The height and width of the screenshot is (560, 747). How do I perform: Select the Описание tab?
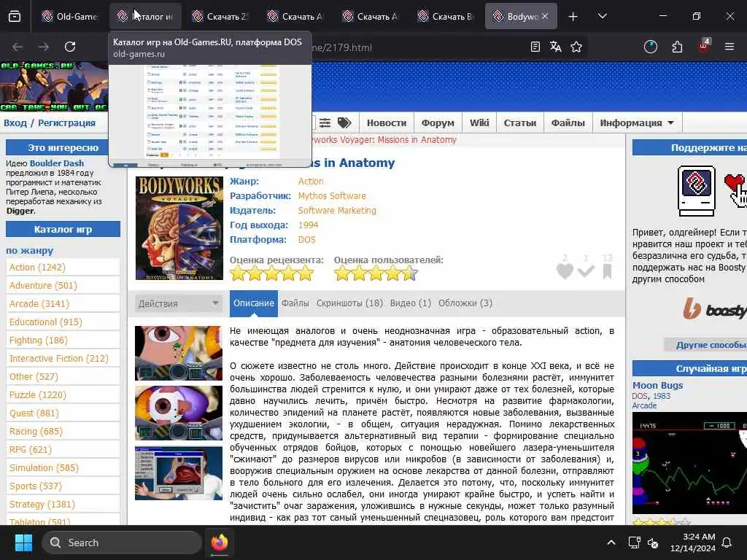coord(253,303)
